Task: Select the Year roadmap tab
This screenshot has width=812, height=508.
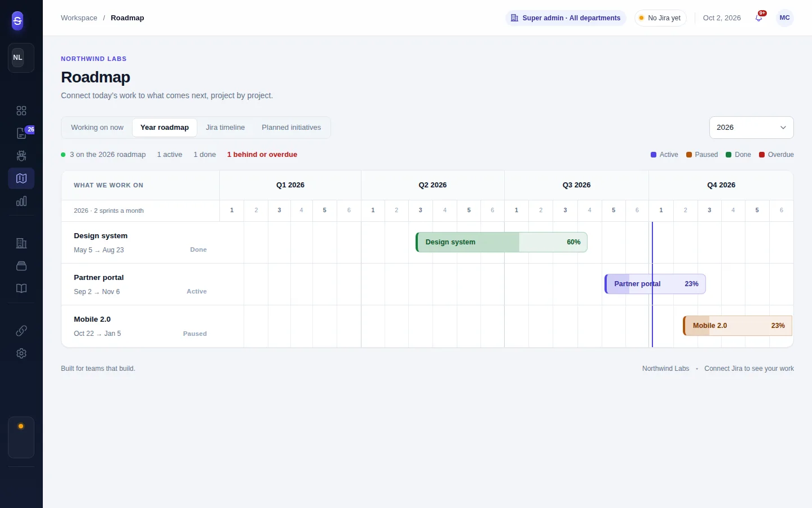Action: point(165,128)
